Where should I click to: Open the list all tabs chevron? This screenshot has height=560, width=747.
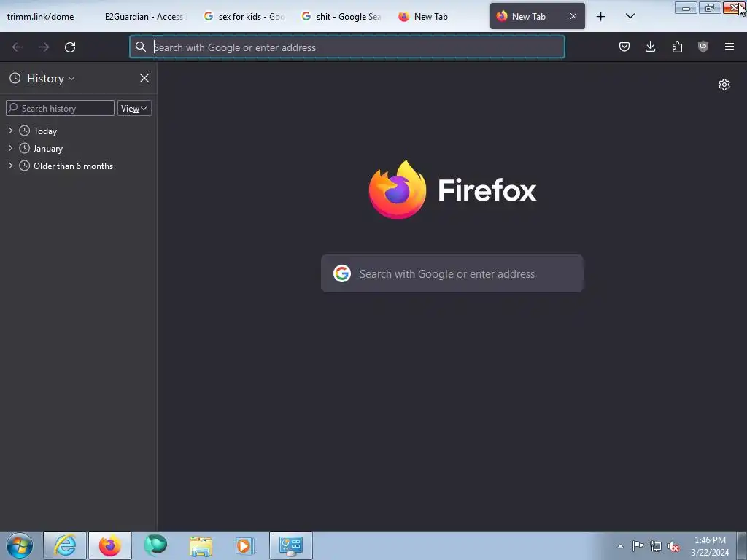click(630, 16)
